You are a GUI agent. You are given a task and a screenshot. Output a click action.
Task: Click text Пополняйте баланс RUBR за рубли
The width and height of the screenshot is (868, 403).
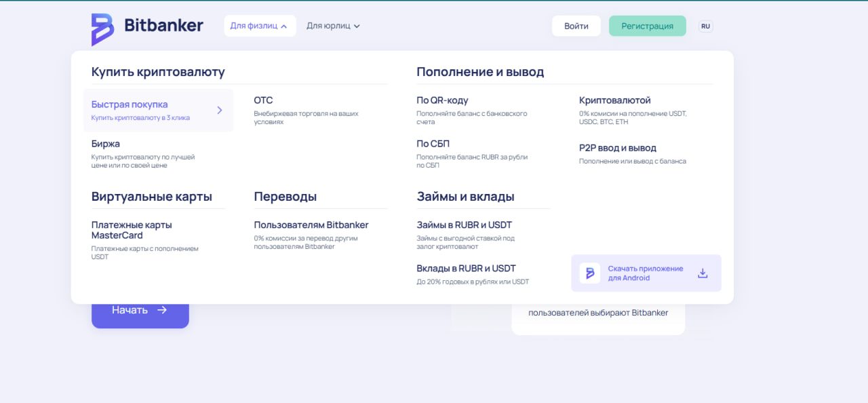(472, 161)
